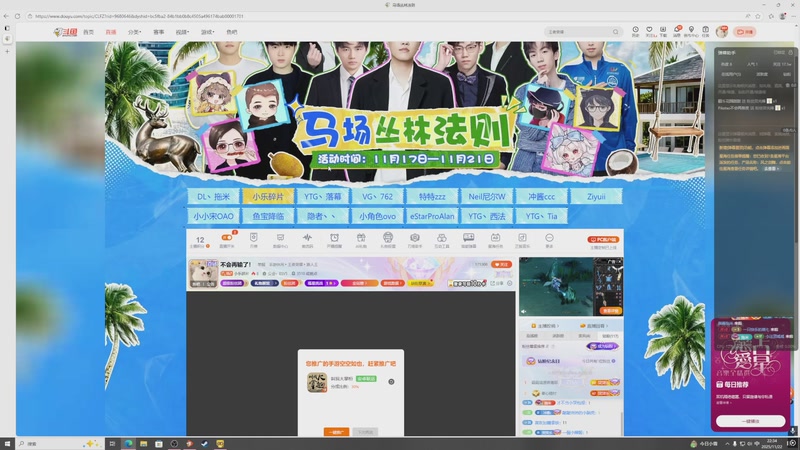The height and width of the screenshot is (450, 800).
Task: Click the red PC client button
Action: click(603, 239)
